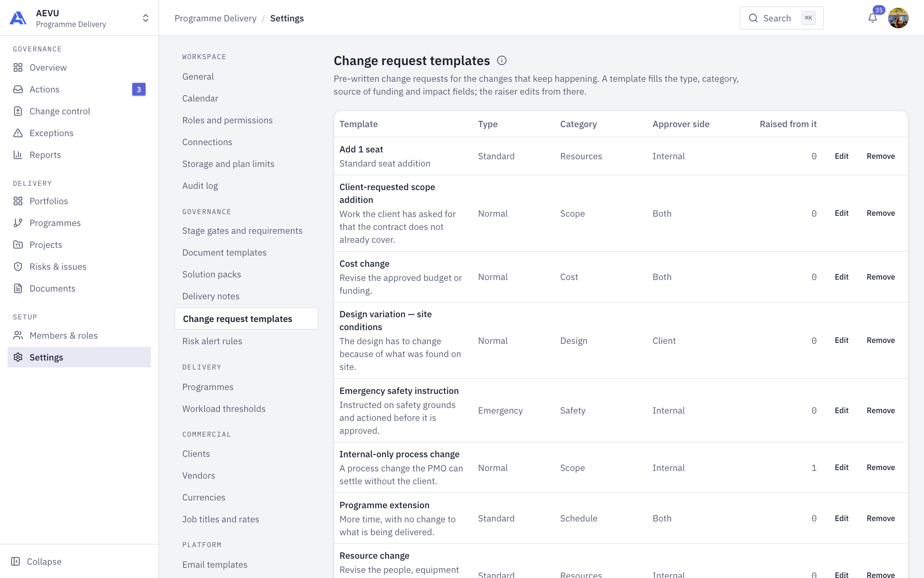Remove Client-requested scope addition template
The height and width of the screenshot is (578, 924).
(881, 213)
